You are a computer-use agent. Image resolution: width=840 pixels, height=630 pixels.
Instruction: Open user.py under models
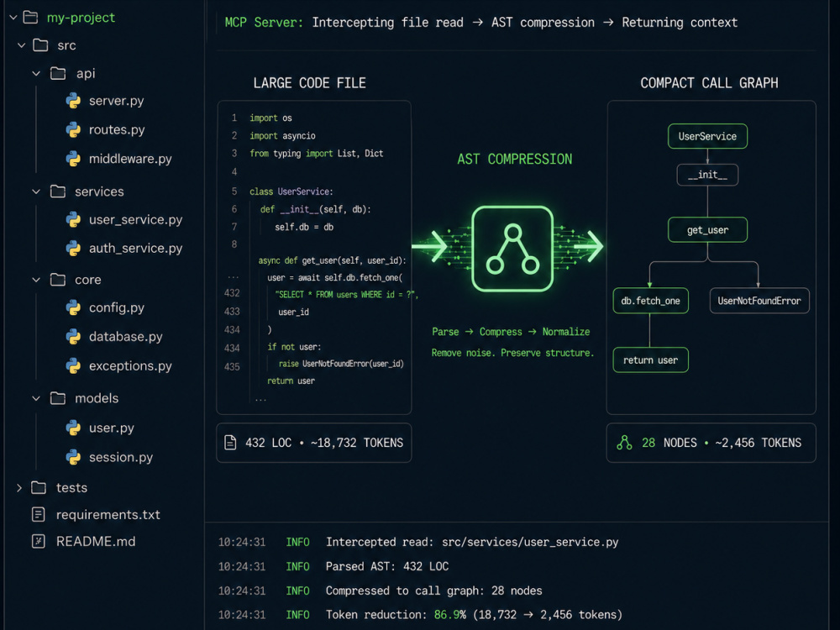[112, 428]
